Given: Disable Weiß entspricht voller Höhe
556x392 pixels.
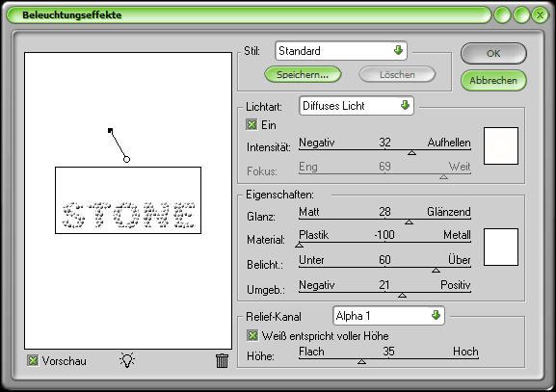Looking at the screenshot, I should (x=252, y=335).
